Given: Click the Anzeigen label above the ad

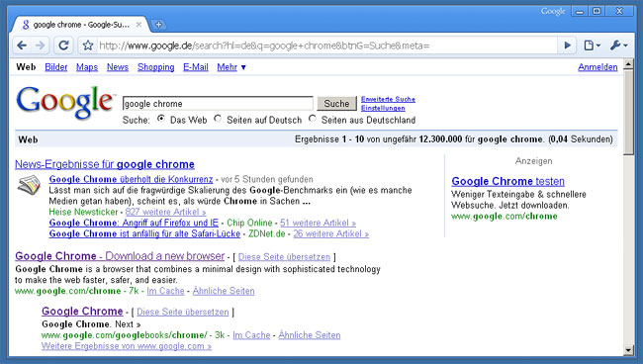Looking at the screenshot, I should 533,161.
